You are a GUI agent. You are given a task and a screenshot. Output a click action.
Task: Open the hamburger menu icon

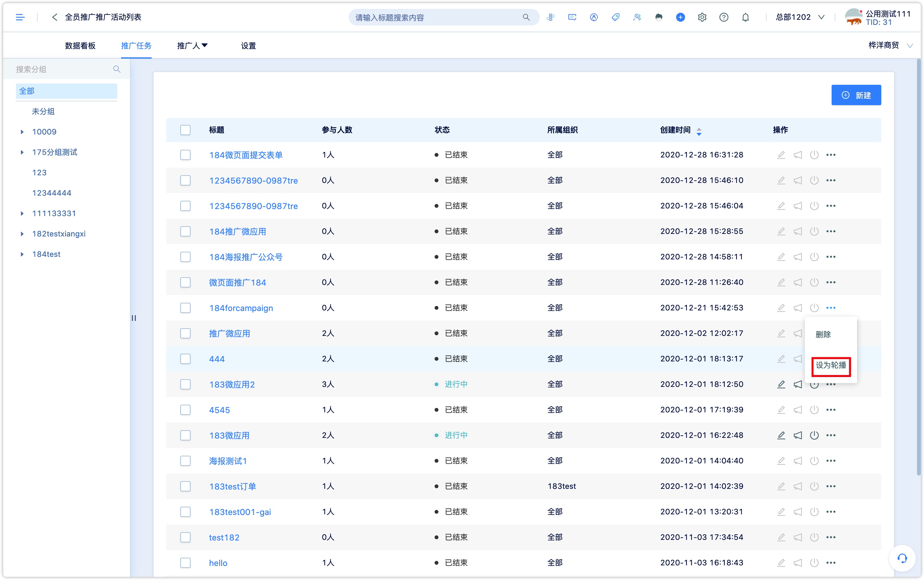(x=20, y=17)
